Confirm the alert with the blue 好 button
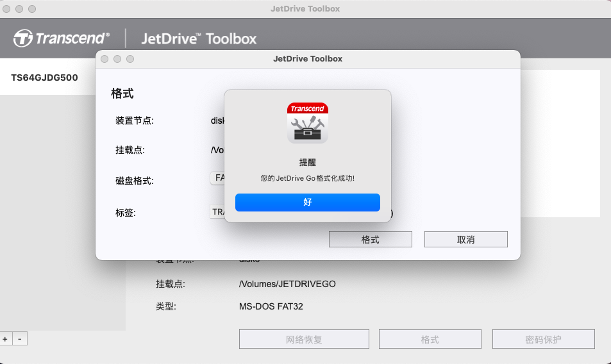 click(308, 203)
